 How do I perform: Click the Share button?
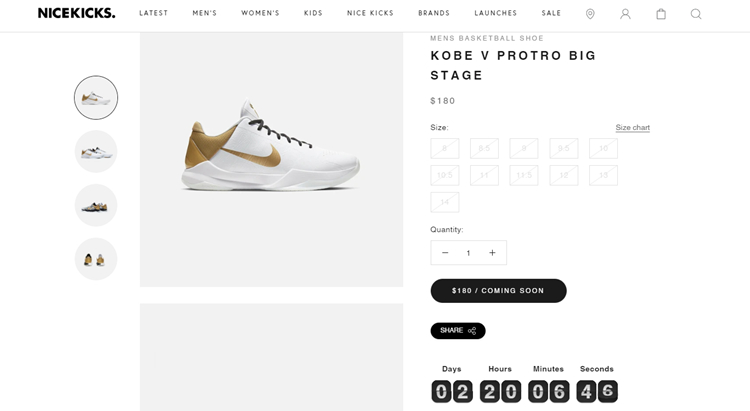(x=458, y=331)
